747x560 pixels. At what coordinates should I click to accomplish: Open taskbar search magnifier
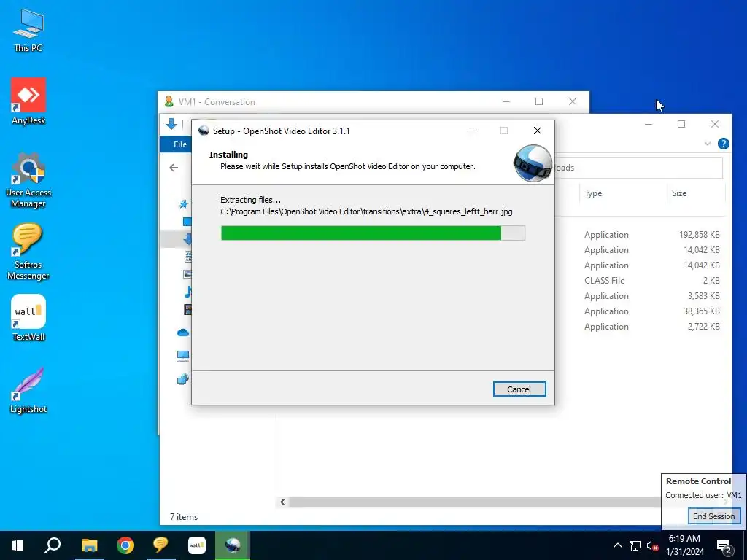[53, 545]
